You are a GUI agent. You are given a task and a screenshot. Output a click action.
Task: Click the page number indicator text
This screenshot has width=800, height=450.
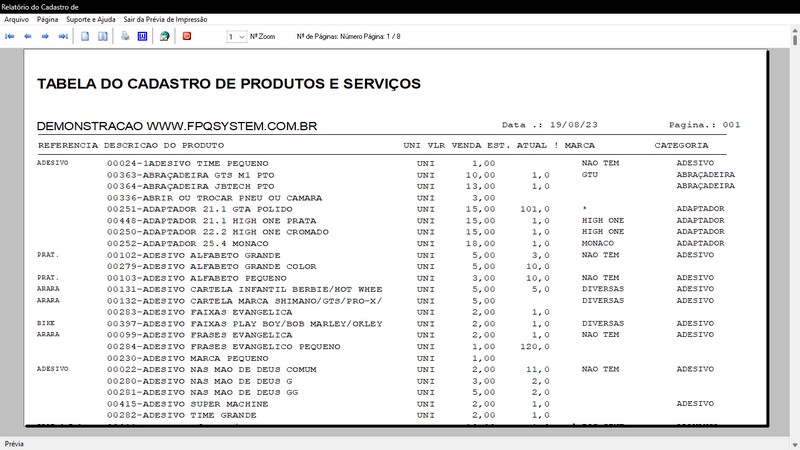349,36
